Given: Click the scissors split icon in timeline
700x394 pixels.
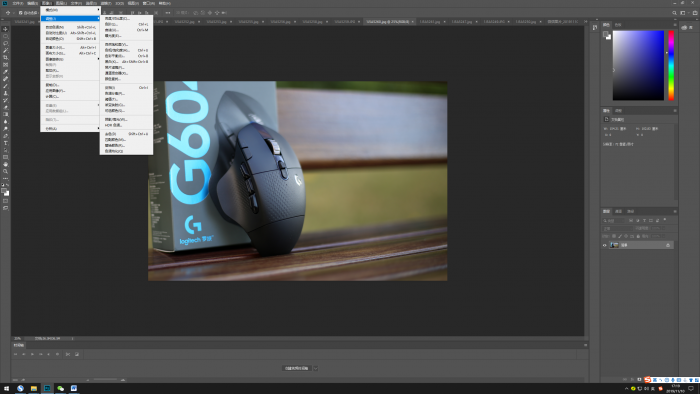Looking at the screenshot, I should (x=68, y=354).
